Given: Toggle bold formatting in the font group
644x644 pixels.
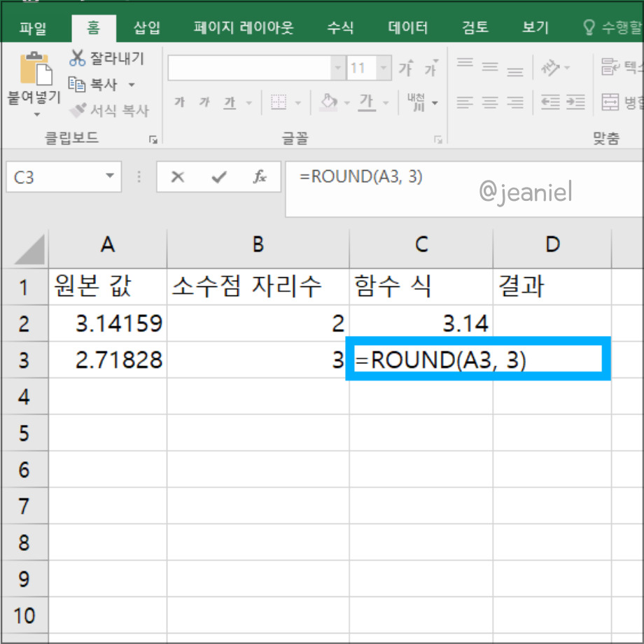Looking at the screenshot, I should (x=178, y=102).
